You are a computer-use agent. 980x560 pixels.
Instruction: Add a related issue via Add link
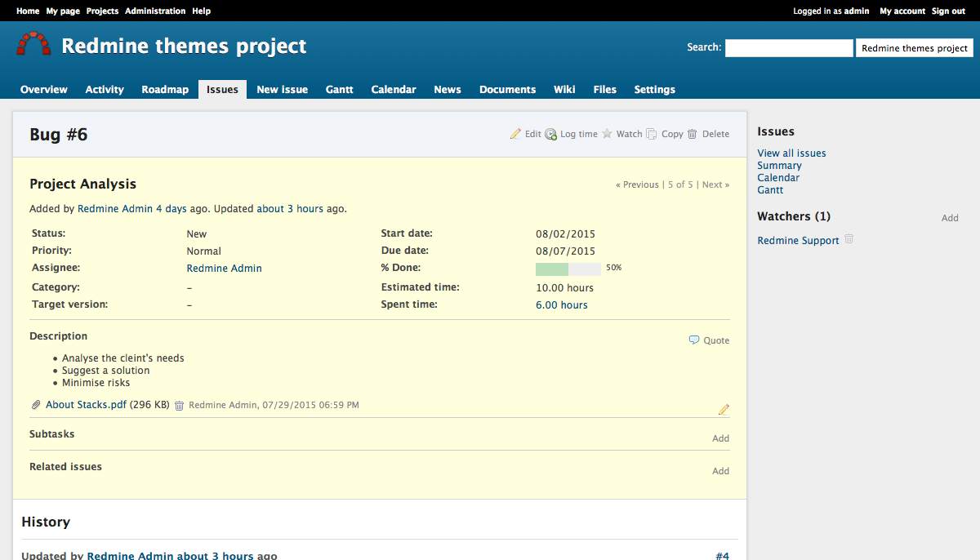(720, 471)
